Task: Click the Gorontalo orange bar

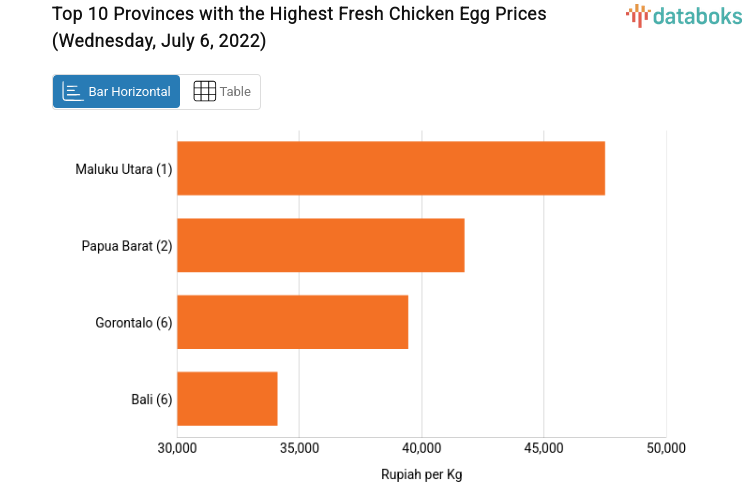Action: (x=293, y=322)
